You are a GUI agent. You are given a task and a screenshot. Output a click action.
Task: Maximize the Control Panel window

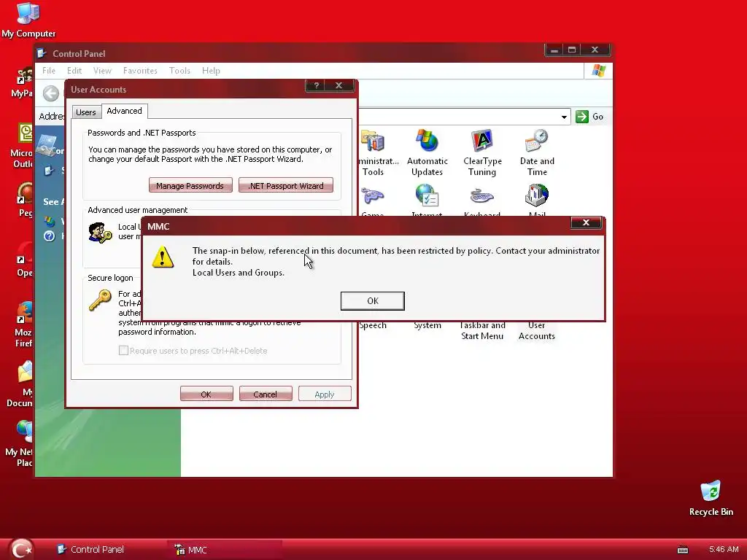(572, 50)
